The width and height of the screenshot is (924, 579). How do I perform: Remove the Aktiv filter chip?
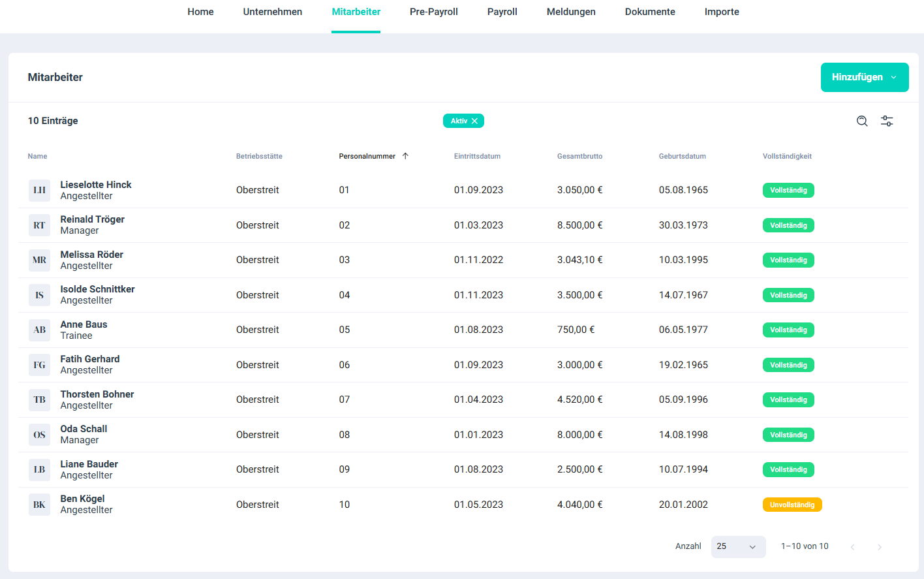tap(474, 121)
